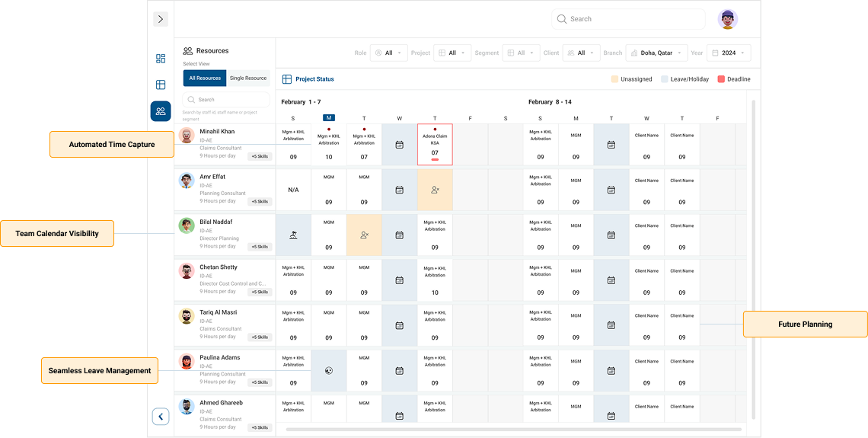Open Adona Claim KSA deadline cell
Viewport: 868px width, 438px height.
[x=435, y=144]
